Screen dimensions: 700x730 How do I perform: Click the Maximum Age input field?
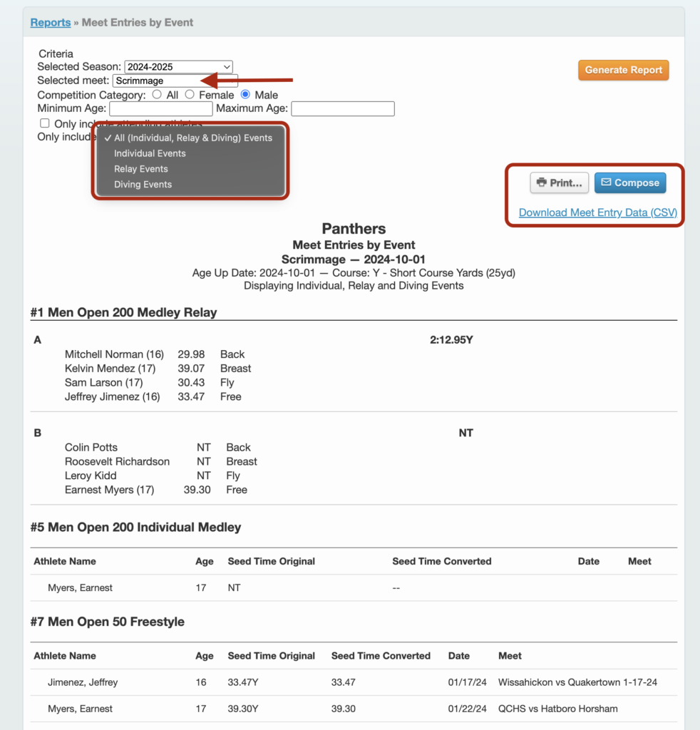tap(343, 108)
